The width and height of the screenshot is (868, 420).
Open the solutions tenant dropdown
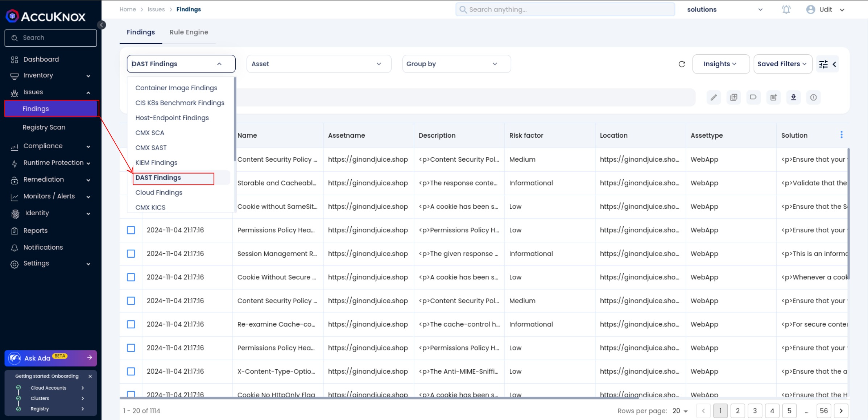[724, 9]
